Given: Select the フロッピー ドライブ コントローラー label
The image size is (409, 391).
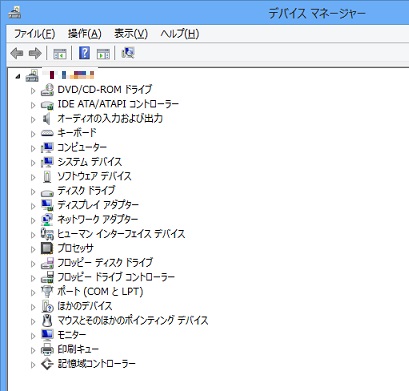Looking at the screenshot, I should 116,277.
